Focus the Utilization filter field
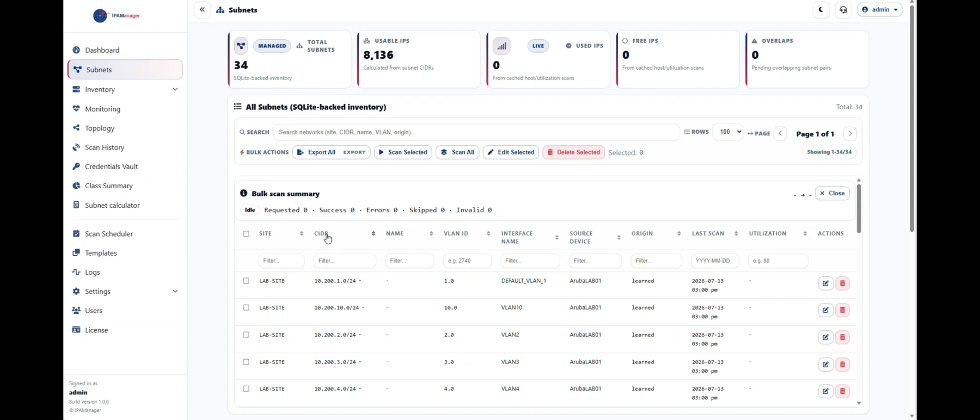 click(778, 261)
